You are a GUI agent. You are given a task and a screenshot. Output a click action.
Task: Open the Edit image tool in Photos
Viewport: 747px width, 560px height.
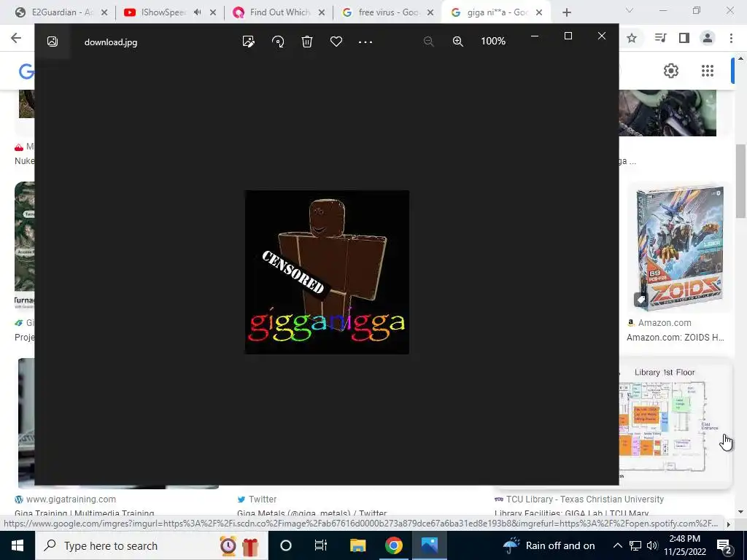pos(248,42)
